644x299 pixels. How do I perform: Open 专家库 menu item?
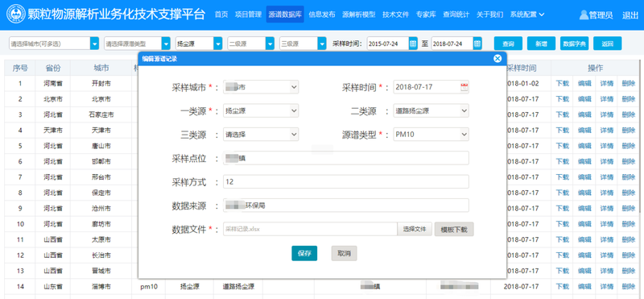coord(426,15)
